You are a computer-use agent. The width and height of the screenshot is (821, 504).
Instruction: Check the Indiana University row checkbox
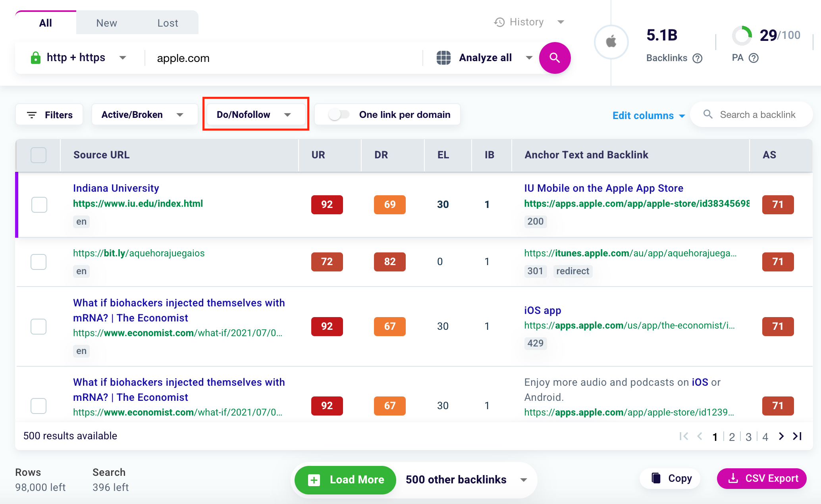click(39, 204)
